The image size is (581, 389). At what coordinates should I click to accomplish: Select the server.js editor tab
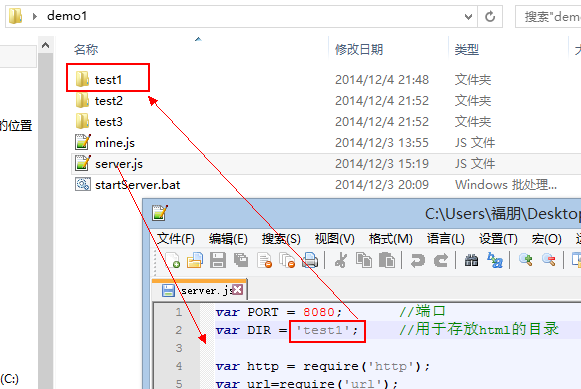pos(199,290)
